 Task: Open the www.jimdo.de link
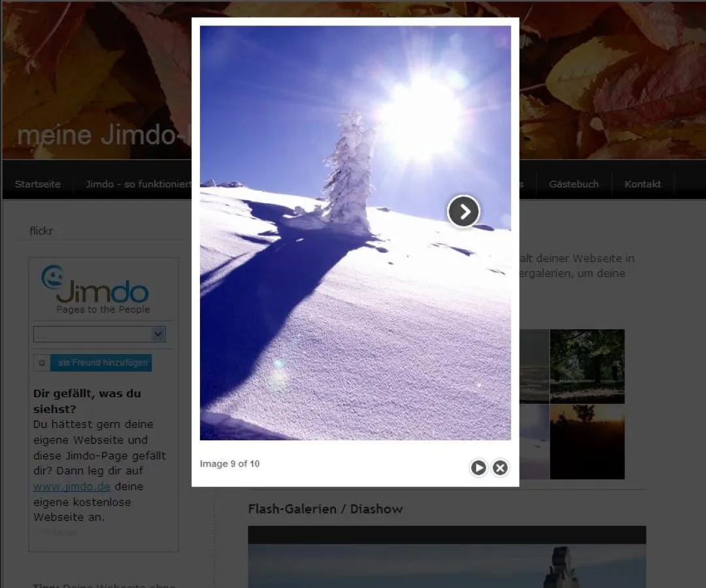[72, 486]
